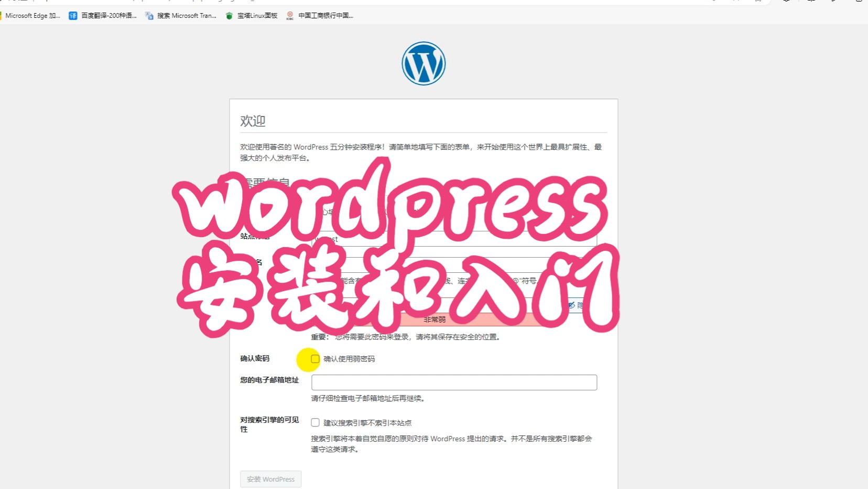Click the 请仔细检查电子邮箱地址后再继续 hint text
The width and height of the screenshot is (868, 489).
point(368,398)
